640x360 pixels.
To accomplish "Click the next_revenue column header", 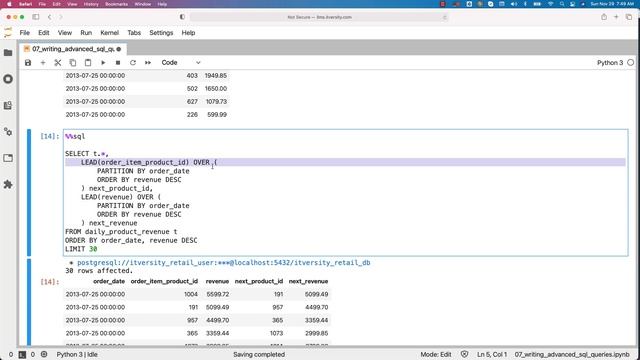I will point(308,281).
